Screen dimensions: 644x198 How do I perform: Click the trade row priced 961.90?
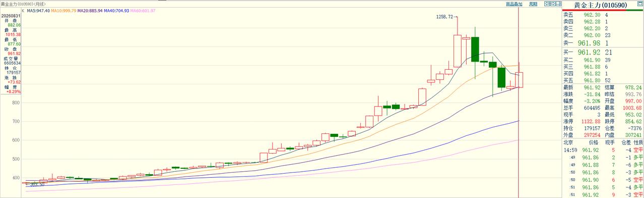(603, 179)
